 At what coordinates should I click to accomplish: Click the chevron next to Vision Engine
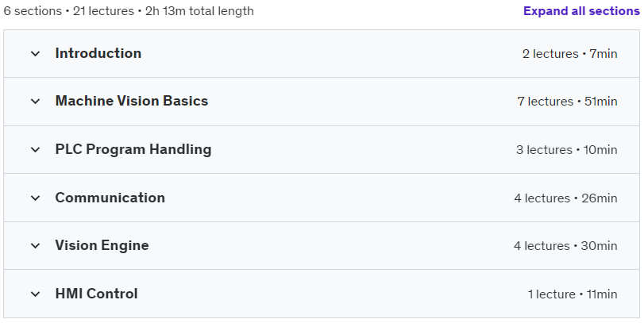[35, 246]
